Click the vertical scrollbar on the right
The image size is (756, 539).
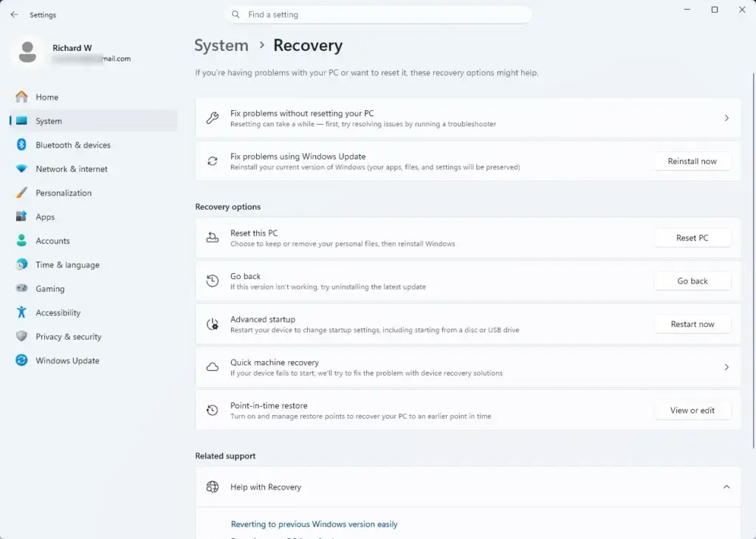pyautogui.click(x=753, y=261)
